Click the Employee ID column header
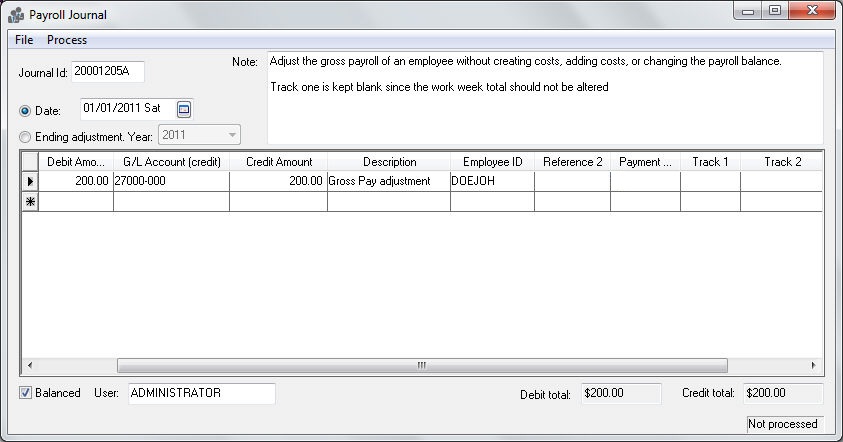The width and height of the screenshot is (843, 442). (x=492, y=161)
